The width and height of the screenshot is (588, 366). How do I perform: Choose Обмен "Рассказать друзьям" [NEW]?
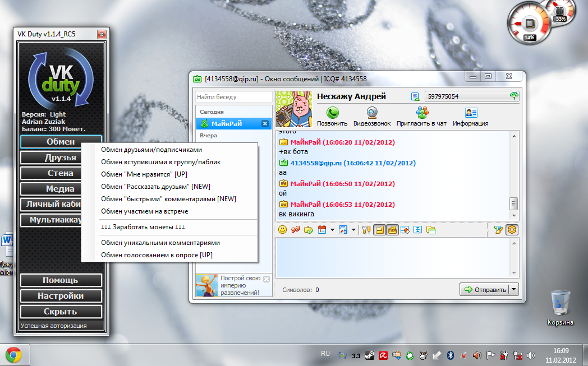tap(155, 187)
